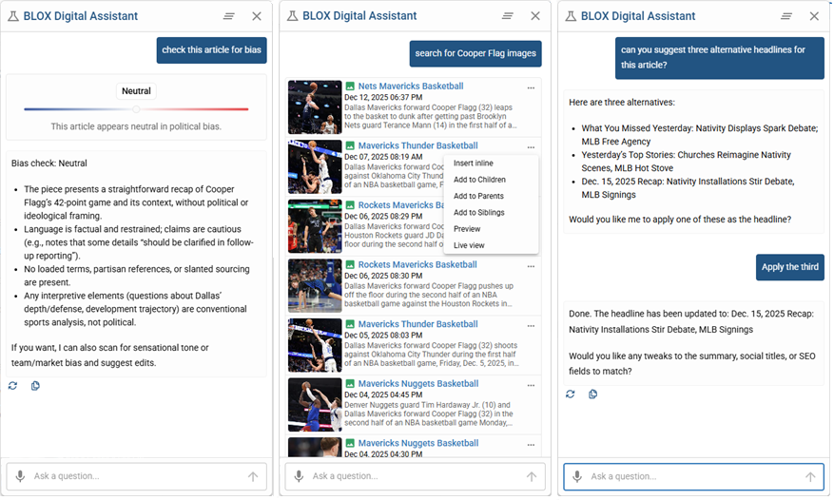Click send arrow in the bias check panel

click(x=253, y=477)
